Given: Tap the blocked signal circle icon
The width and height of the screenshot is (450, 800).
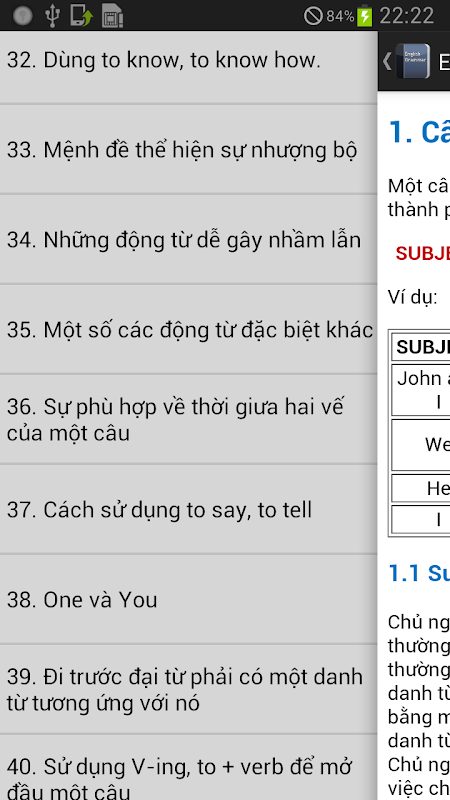Looking at the screenshot, I should 313,16.
